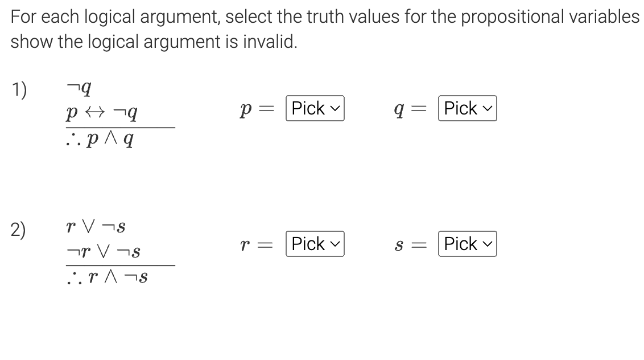Open the Pick dropdown for variable s

click(467, 244)
